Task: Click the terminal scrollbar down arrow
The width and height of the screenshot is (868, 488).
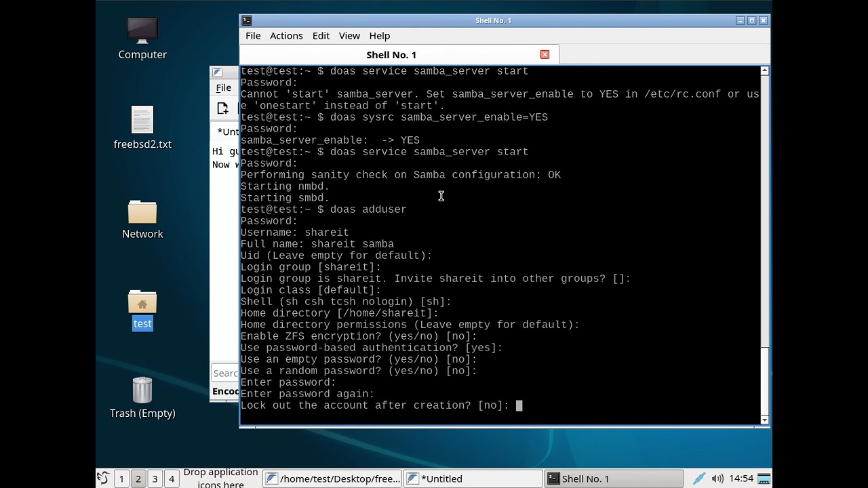Action: click(764, 420)
